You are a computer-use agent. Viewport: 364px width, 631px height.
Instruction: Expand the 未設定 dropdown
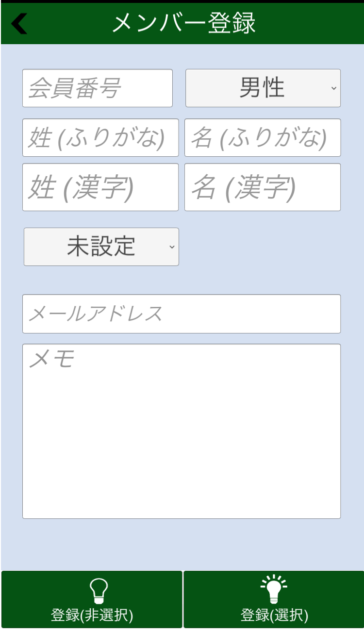tap(101, 247)
